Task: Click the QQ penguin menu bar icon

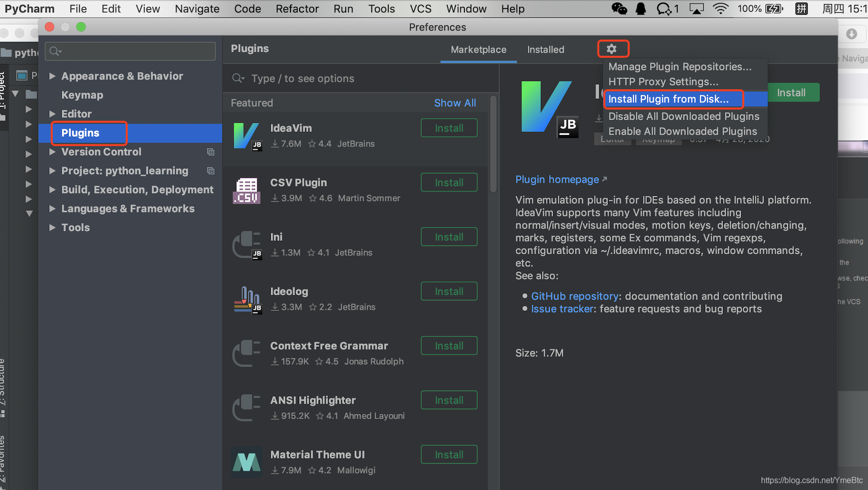Action: coord(641,9)
